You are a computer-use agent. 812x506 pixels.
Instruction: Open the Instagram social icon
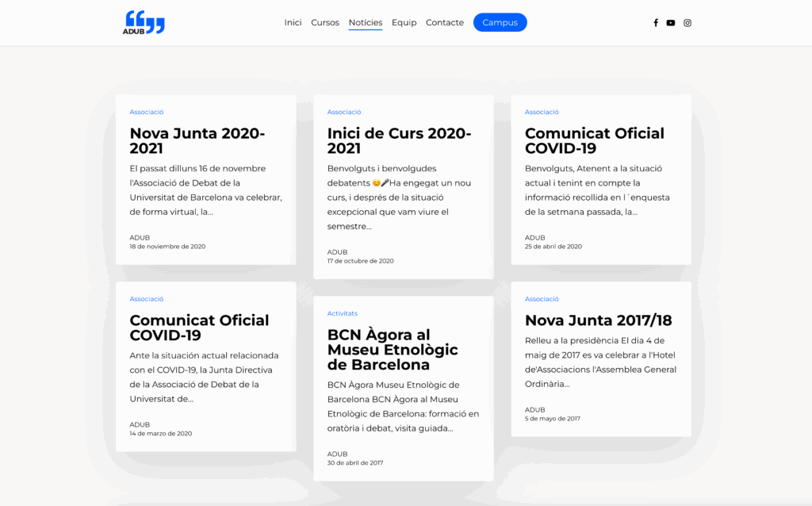(x=688, y=23)
